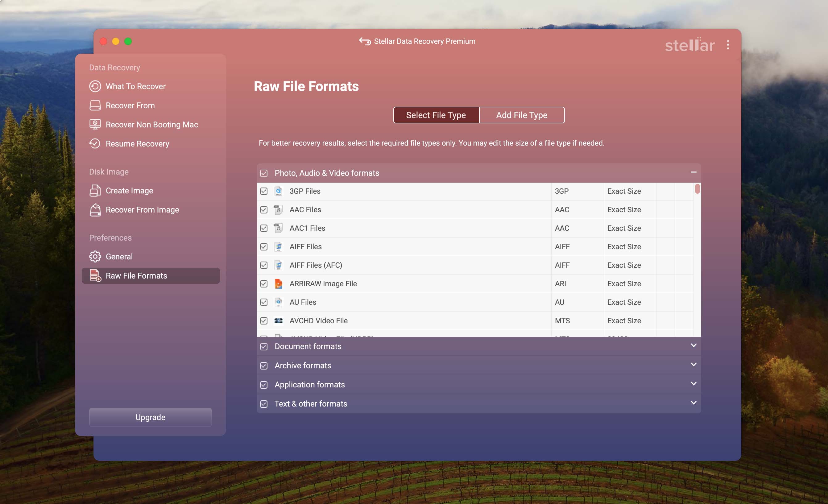The image size is (828, 504).
Task: Uncheck the AIFF Files checkbox
Action: [x=264, y=247]
